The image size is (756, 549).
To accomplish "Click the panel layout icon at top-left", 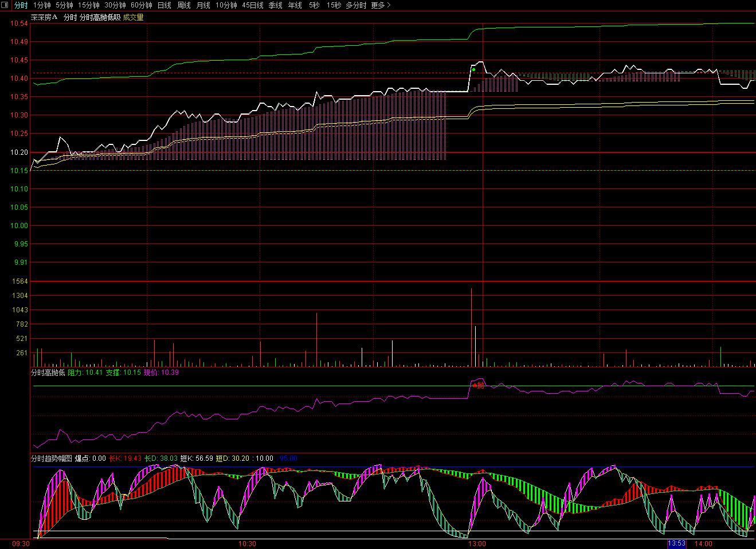I will [x=5, y=5].
